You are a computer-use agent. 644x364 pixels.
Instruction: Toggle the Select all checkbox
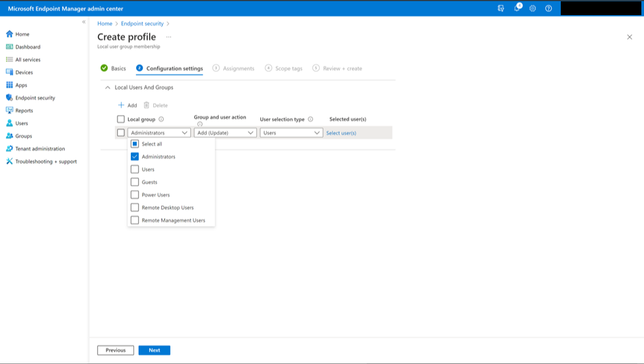coord(135,144)
